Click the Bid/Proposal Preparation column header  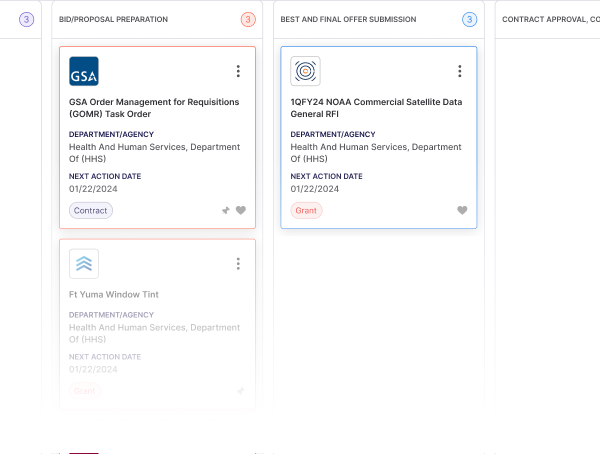coord(113,20)
